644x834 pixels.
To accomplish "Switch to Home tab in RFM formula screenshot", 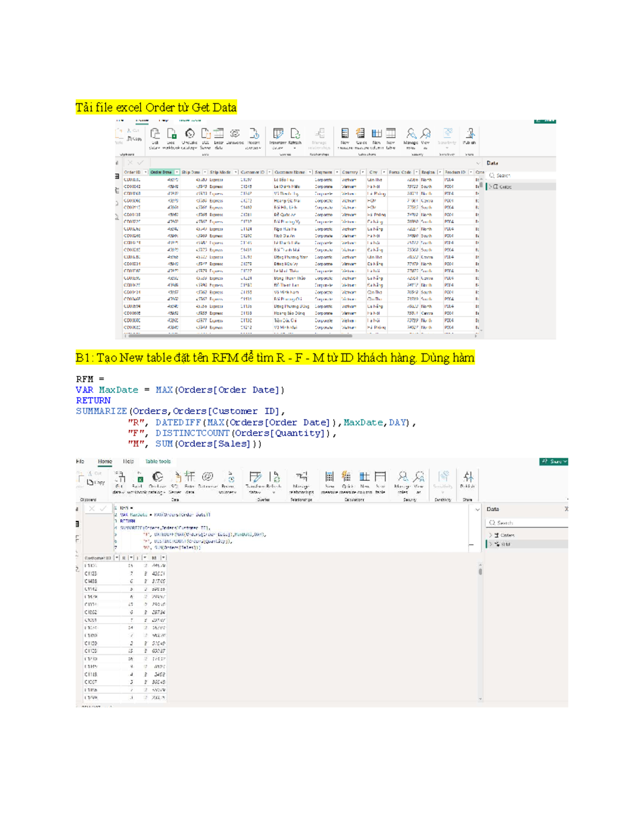I will point(105,461).
